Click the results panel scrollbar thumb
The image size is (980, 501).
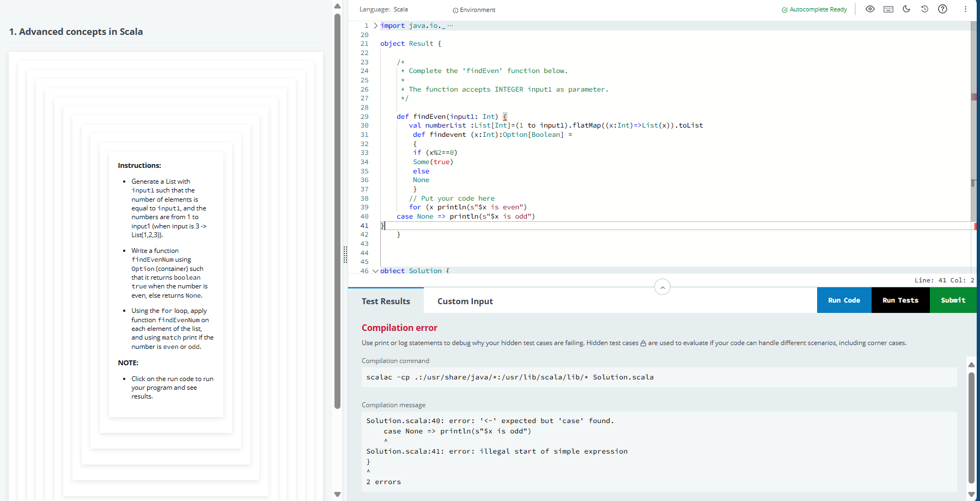[971, 428]
